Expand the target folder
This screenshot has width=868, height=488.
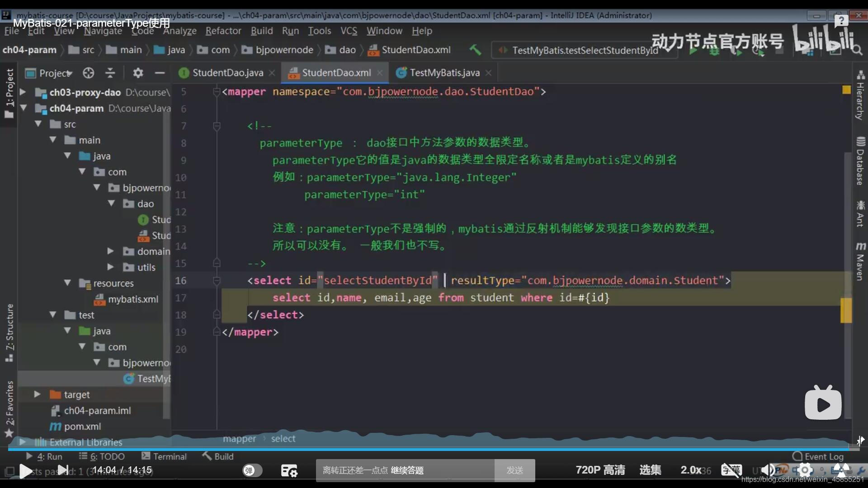pyautogui.click(x=38, y=394)
